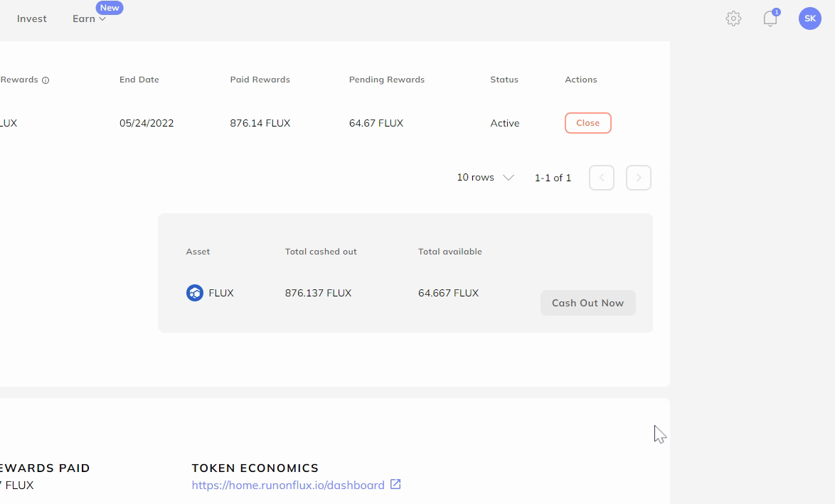Select the 05/24/2022 end date cell
This screenshot has width=835, height=504.
[147, 123]
